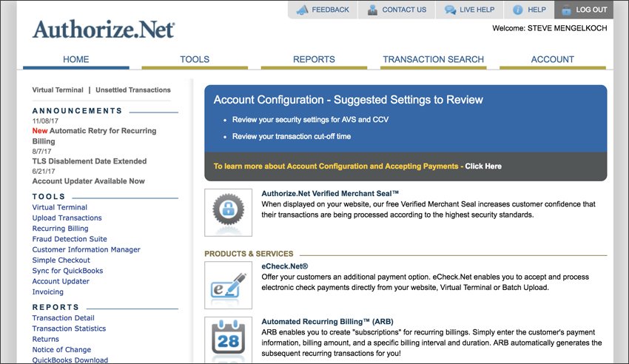Image resolution: width=629 pixels, height=364 pixels.
Task: Click the Authorize.Net logo
Action: pyautogui.click(x=104, y=30)
